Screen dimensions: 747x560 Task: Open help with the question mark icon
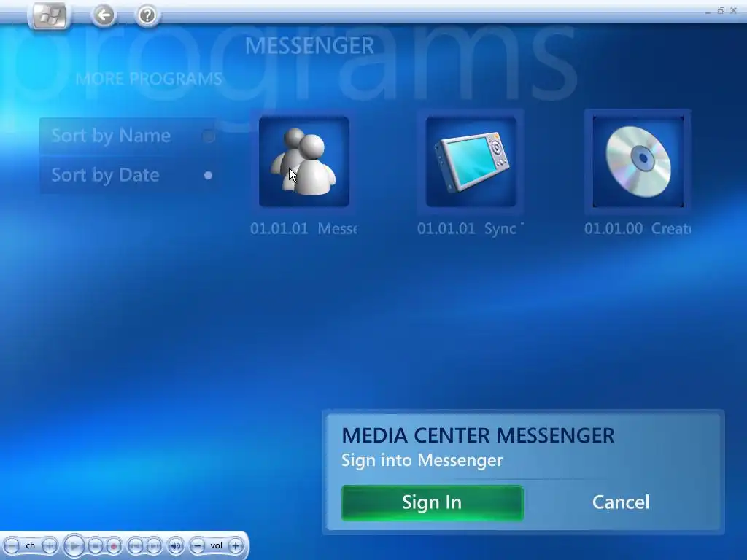[147, 15]
